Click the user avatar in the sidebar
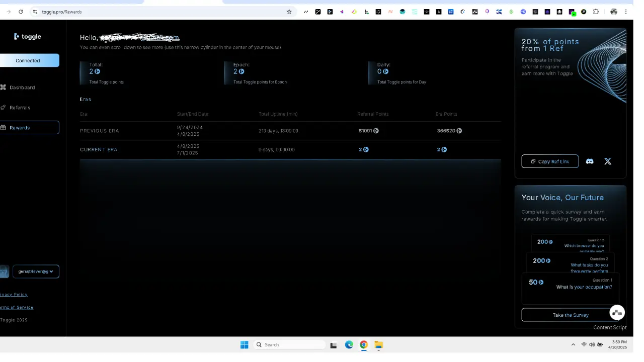 4,271
